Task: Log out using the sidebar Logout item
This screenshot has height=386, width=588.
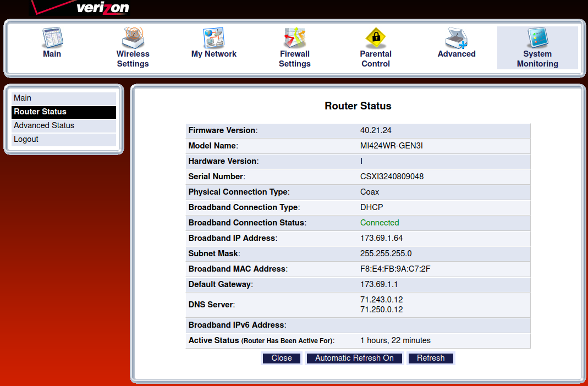Action: (64, 139)
